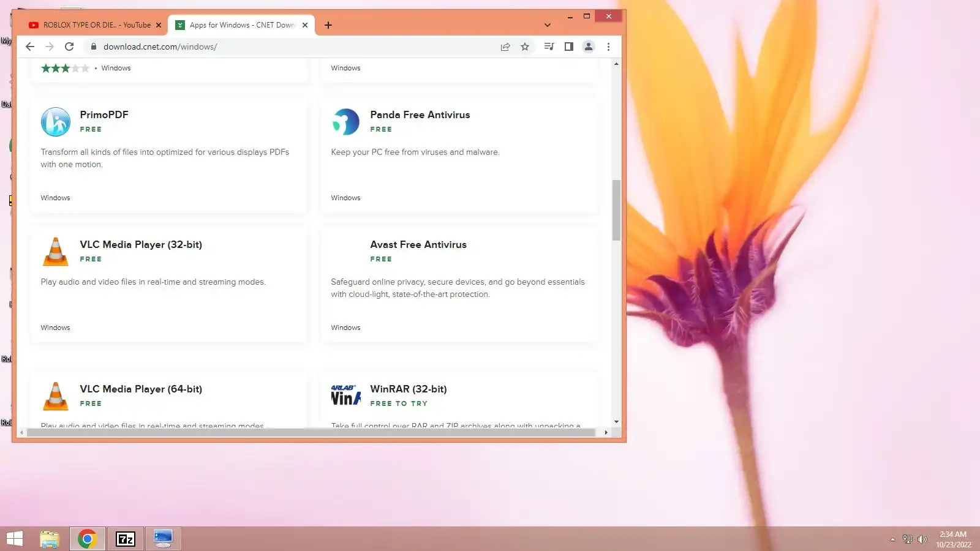
Task: Click PrimoPDF description text
Action: click(x=165, y=158)
